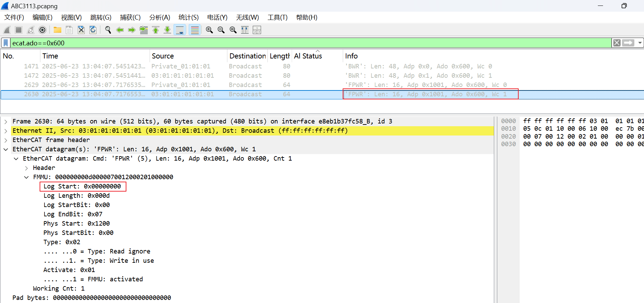This screenshot has height=303, width=644.
Task: Zoom in on packet text
Action: (x=209, y=30)
